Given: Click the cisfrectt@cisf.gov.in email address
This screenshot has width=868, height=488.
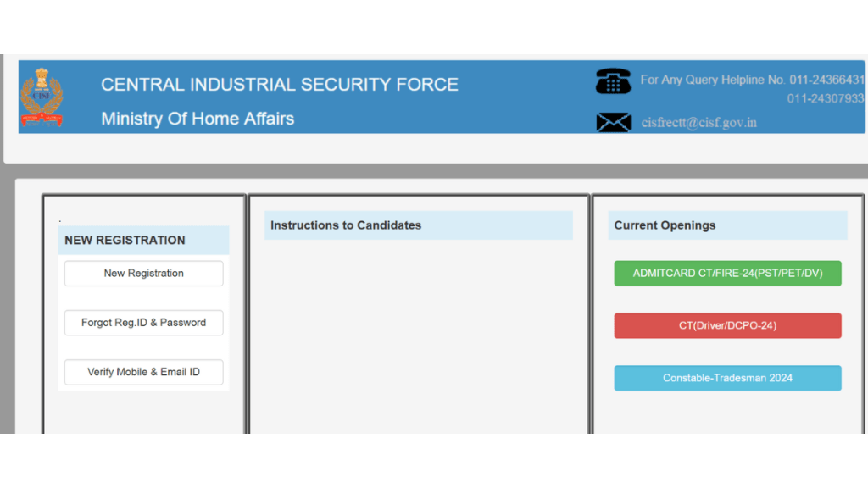Looking at the screenshot, I should pyautogui.click(x=699, y=123).
